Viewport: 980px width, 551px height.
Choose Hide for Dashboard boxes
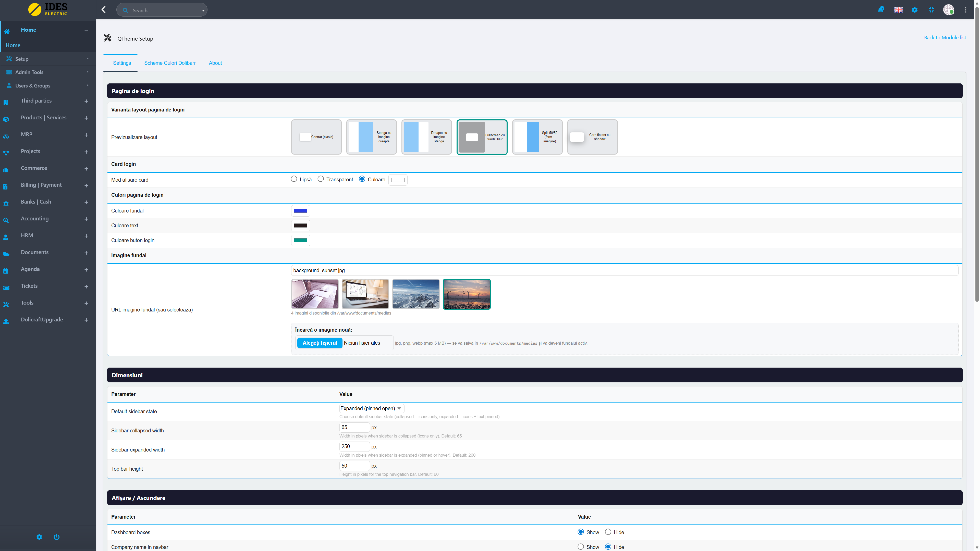tap(608, 532)
